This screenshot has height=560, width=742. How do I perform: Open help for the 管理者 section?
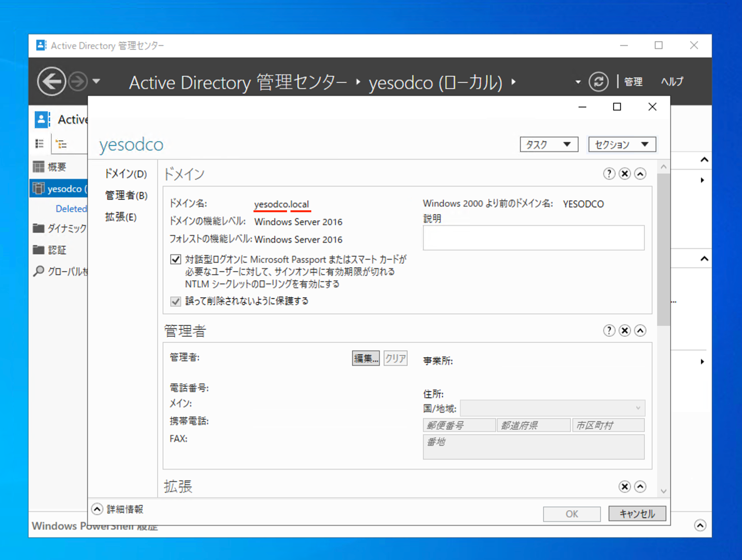coord(609,330)
